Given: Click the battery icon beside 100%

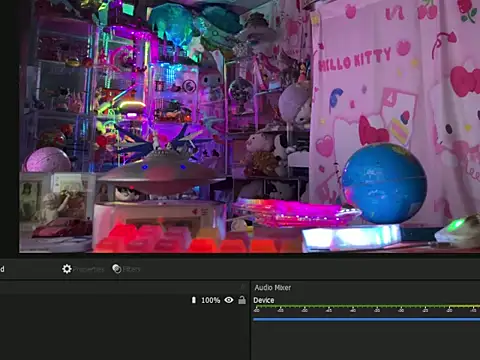Looking at the screenshot, I should tap(194, 300).
